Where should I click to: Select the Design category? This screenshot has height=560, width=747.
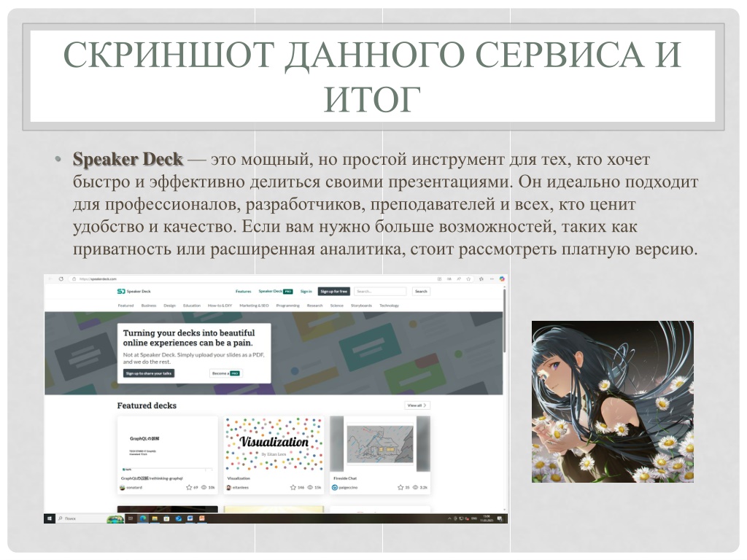pos(169,306)
